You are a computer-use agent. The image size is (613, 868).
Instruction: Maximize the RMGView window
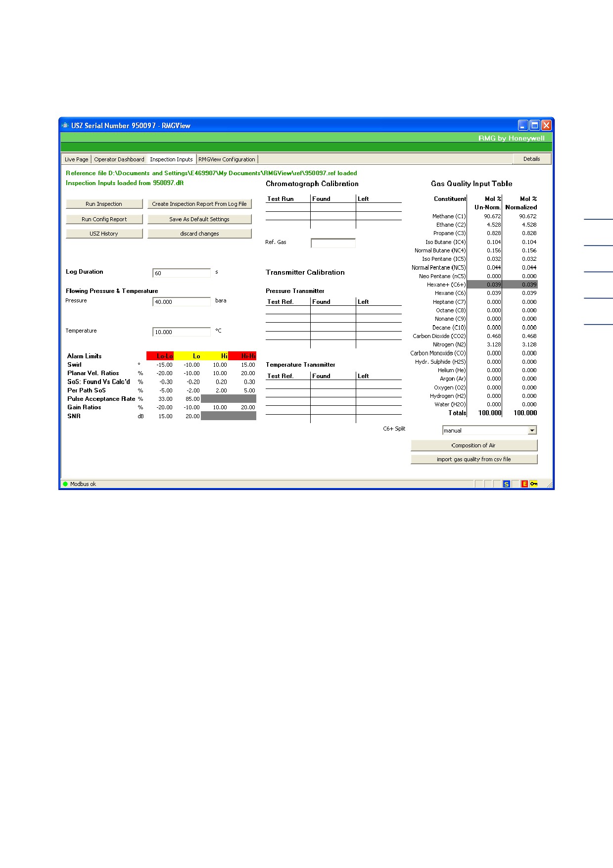[x=534, y=125]
